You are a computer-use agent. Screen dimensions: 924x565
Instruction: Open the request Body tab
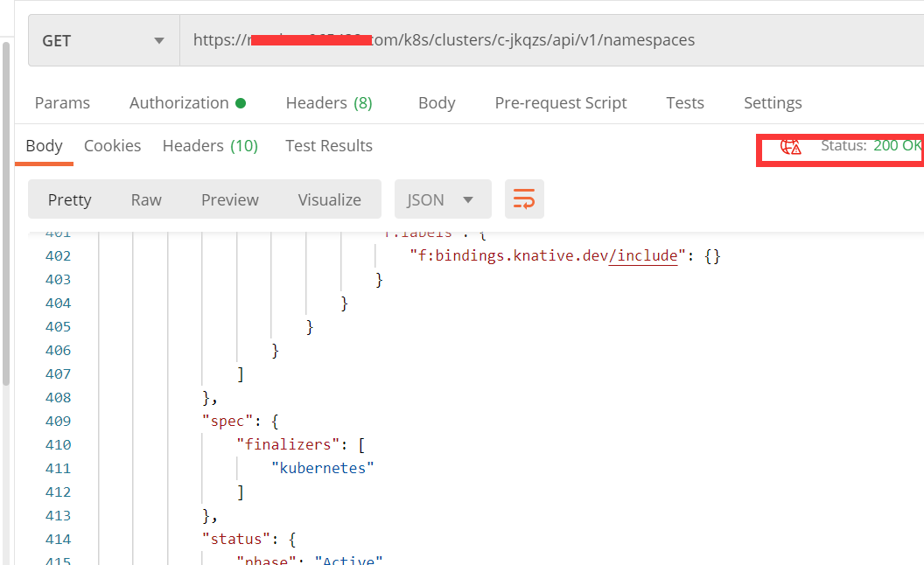(437, 102)
